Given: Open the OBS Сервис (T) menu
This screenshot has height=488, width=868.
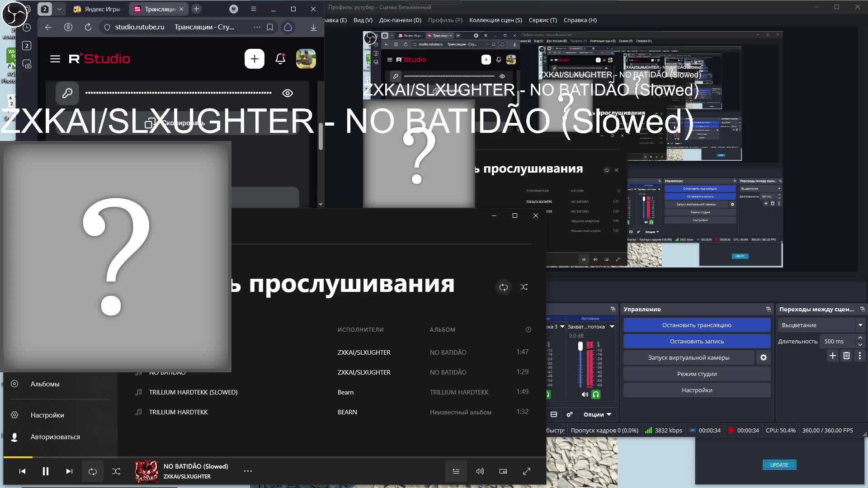Looking at the screenshot, I should coord(543,20).
